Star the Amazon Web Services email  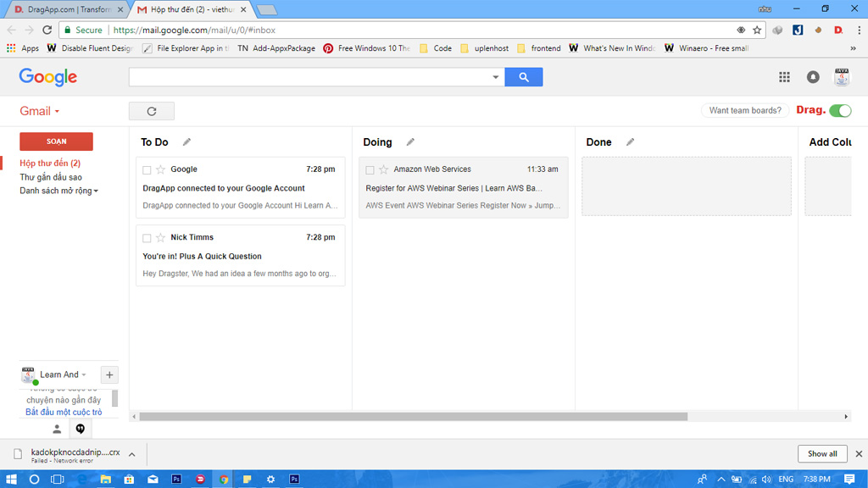(x=384, y=169)
